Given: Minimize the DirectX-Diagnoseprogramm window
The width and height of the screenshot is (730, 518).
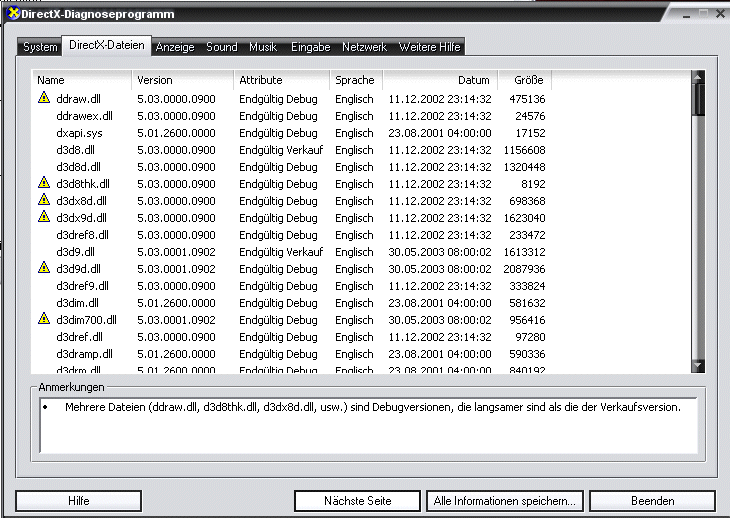Looking at the screenshot, I should click(x=686, y=14).
